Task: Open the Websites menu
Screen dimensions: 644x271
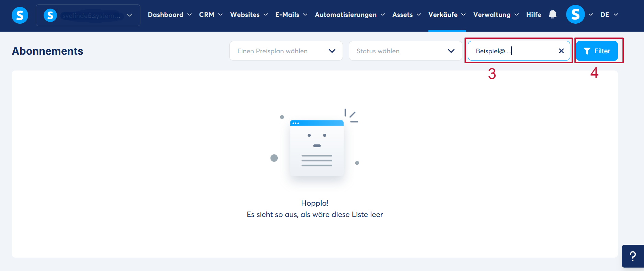Action: coord(249,15)
